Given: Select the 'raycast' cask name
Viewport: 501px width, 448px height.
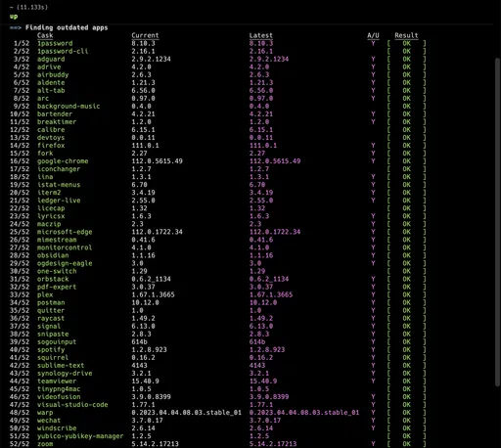Looking at the screenshot, I should point(51,318).
